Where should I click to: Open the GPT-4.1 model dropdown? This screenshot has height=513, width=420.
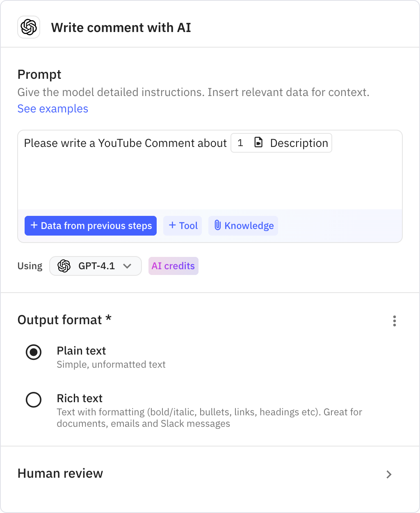pyautogui.click(x=95, y=266)
